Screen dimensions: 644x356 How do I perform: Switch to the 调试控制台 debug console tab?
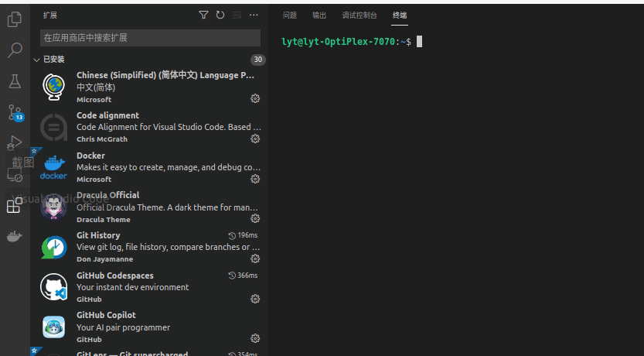[x=359, y=15]
